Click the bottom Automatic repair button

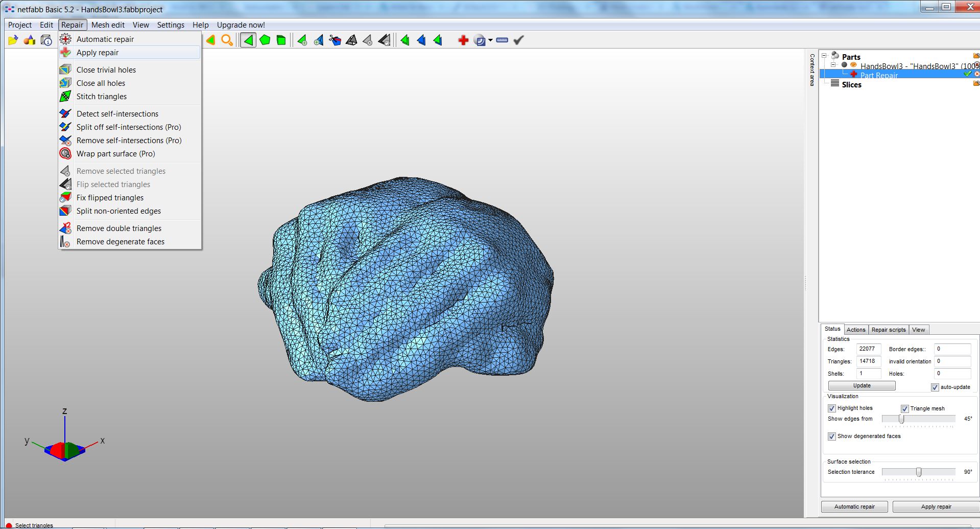(854, 507)
